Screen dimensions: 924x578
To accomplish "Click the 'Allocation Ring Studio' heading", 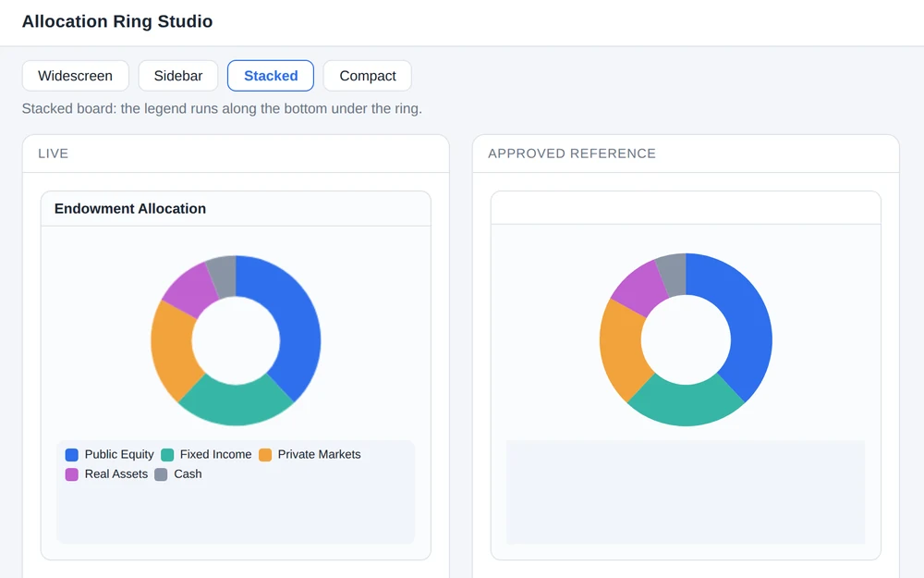I will 117,21.
